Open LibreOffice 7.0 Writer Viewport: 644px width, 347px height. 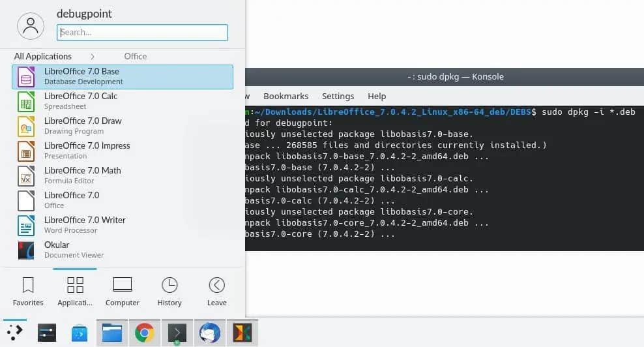click(122, 225)
